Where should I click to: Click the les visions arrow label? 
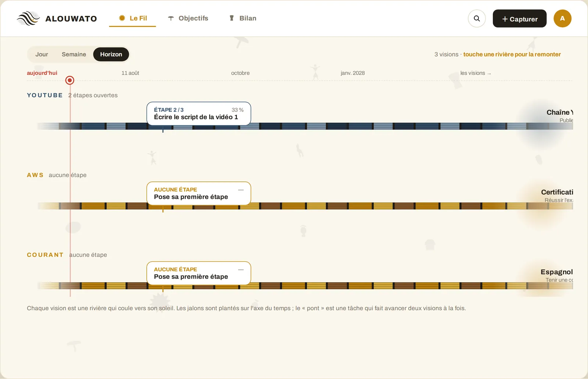(476, 73)
